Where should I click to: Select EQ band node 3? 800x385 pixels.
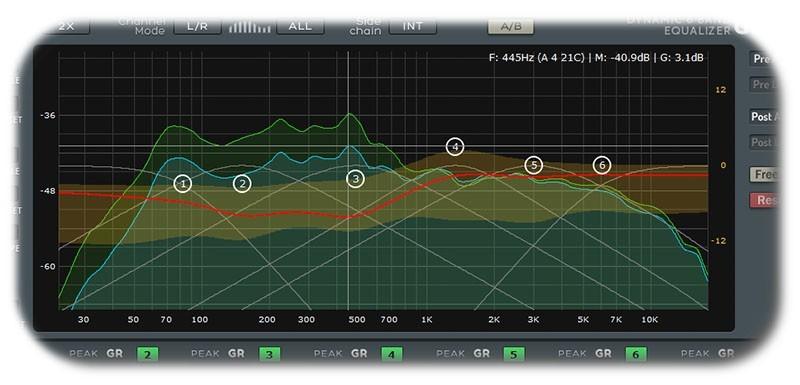pyautogui.click(x=355, y=179)
